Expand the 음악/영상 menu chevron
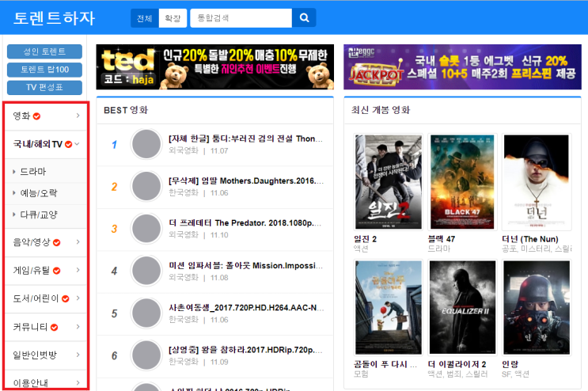Screen dimensions: 588x391 click(78, 241)
